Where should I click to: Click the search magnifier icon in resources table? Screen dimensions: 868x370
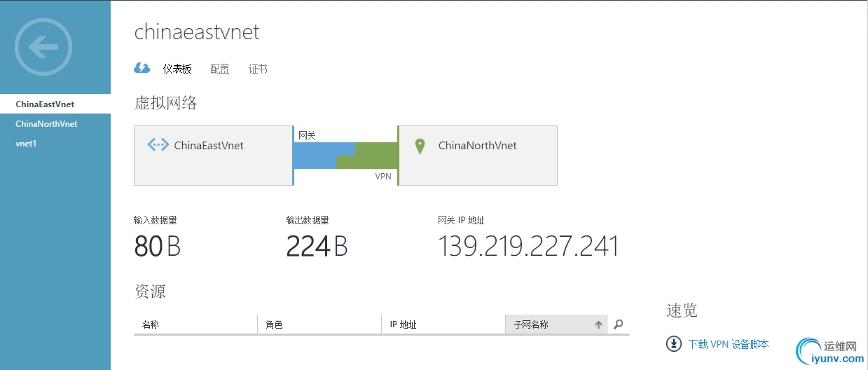tap(618, 324)
